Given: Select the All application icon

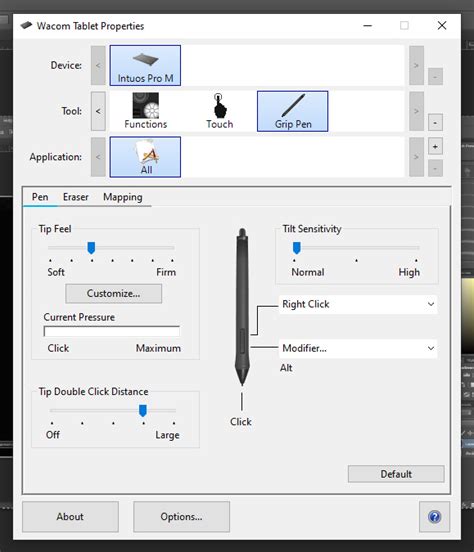Looking at the screenshot, I should click(145, 157).
